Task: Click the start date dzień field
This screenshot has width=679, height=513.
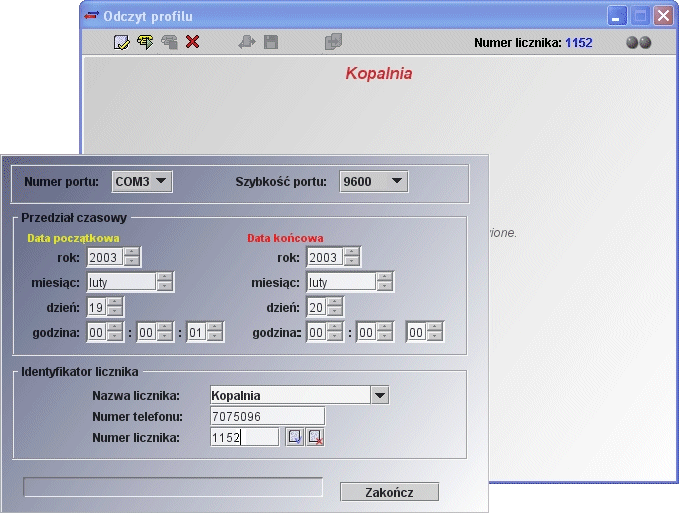Action: (96, 308)
